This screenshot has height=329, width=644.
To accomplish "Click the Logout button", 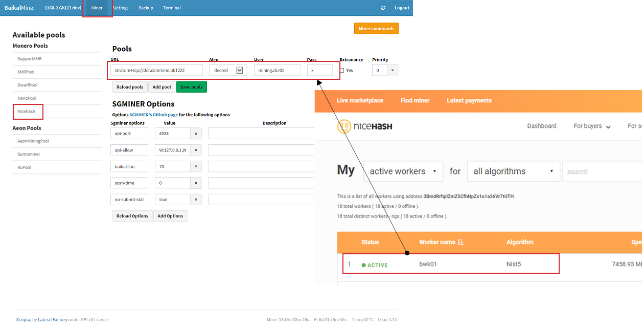I will pos(402,8).
